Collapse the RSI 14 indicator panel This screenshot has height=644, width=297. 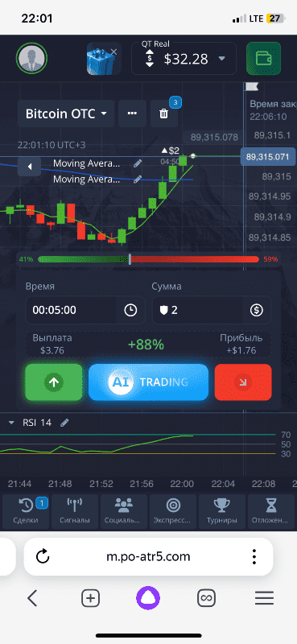(11, 423)
